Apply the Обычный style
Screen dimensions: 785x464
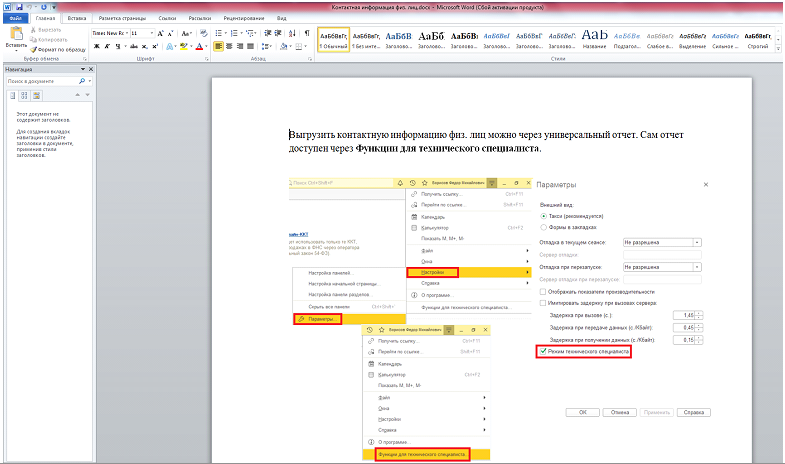(x=333, y=39)
